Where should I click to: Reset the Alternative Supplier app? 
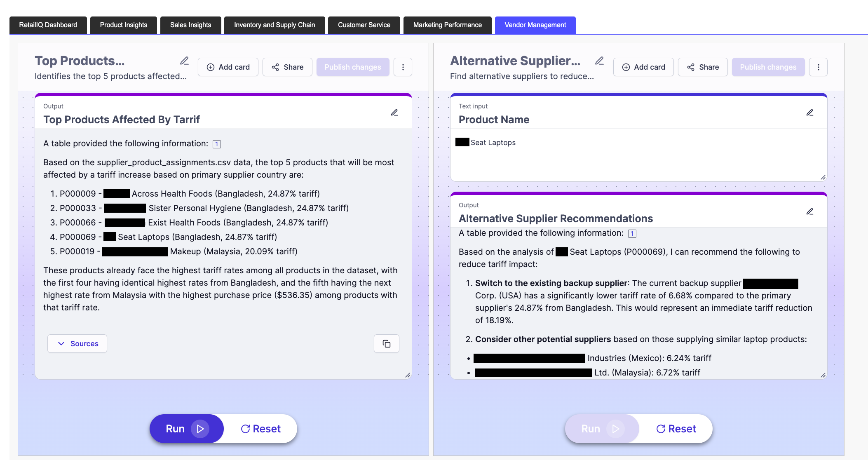click(676, 429)
